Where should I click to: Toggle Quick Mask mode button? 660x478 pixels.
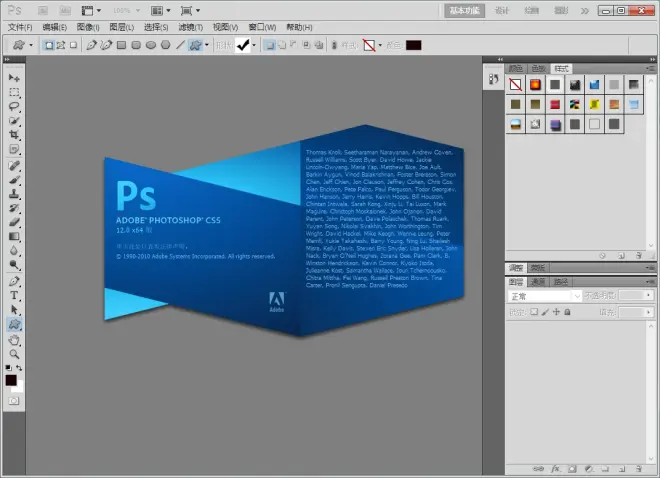pos(15,400)
